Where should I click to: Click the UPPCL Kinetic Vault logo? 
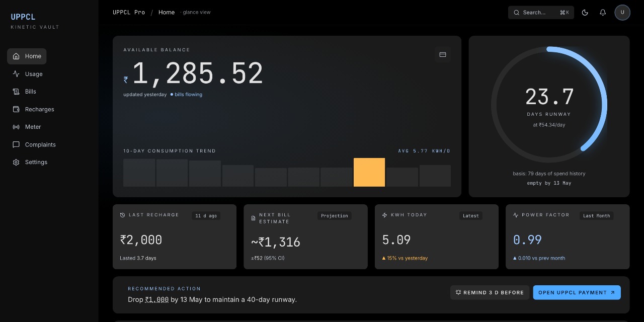[x=35, y=21]
